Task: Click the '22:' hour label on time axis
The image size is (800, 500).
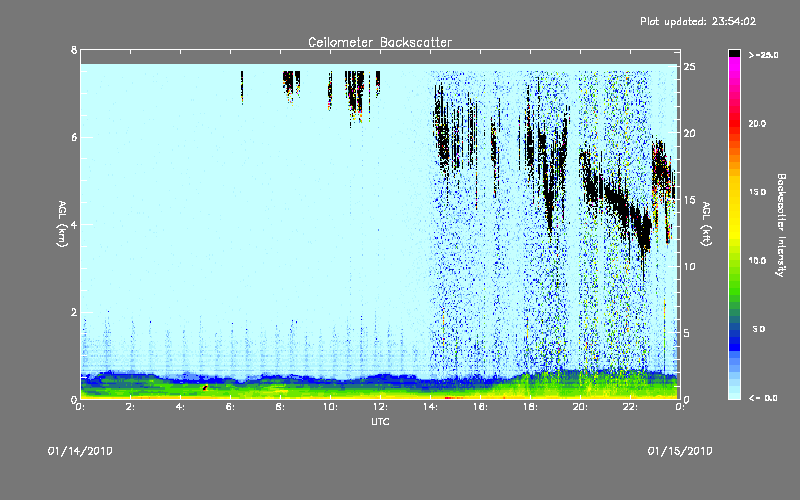Action: coord(631,407)
